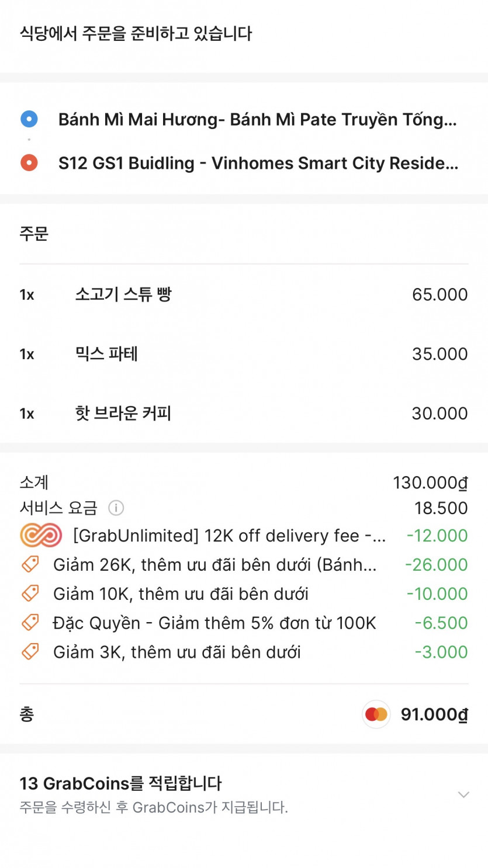Open the S12 GS1 Building delivery address

257,163
